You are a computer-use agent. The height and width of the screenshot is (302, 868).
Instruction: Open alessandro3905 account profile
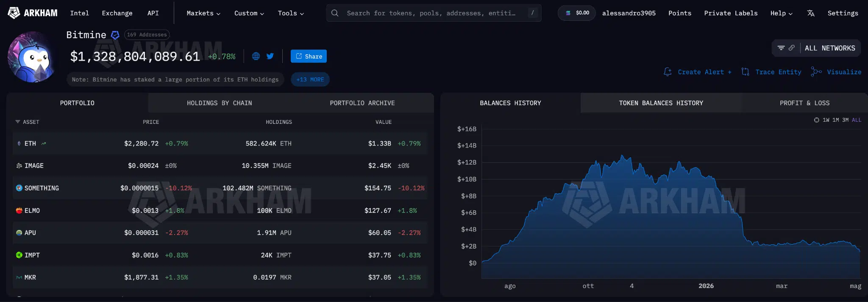[x=629, y=13]
